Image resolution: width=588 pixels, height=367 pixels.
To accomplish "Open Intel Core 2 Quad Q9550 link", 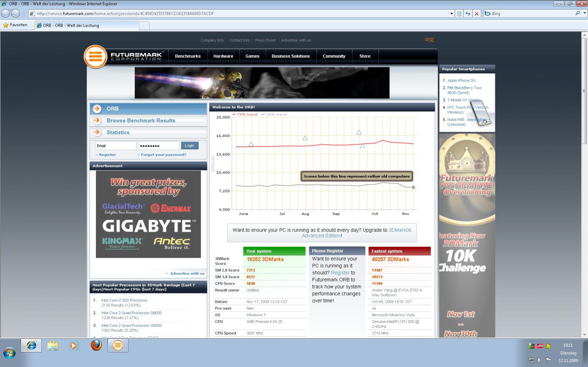I will [131, 325].
